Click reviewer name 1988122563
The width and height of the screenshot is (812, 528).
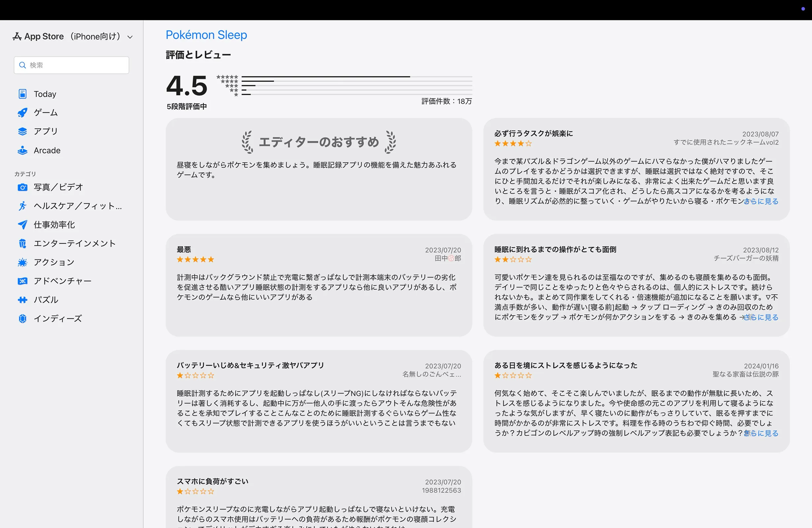(441, 490)
